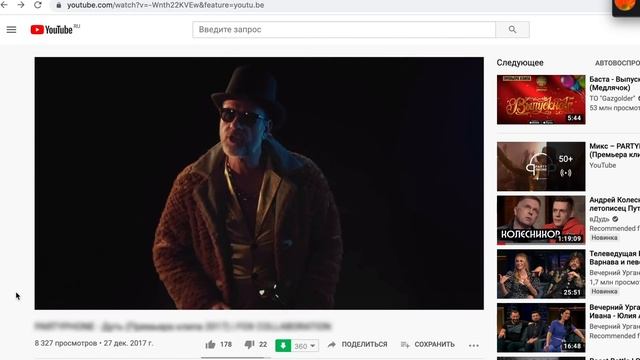Open the 25:51 Вечерний Ургант thumbnail
Image resolution: width=640 pixels, height=360 pixels.
(541, 274)
